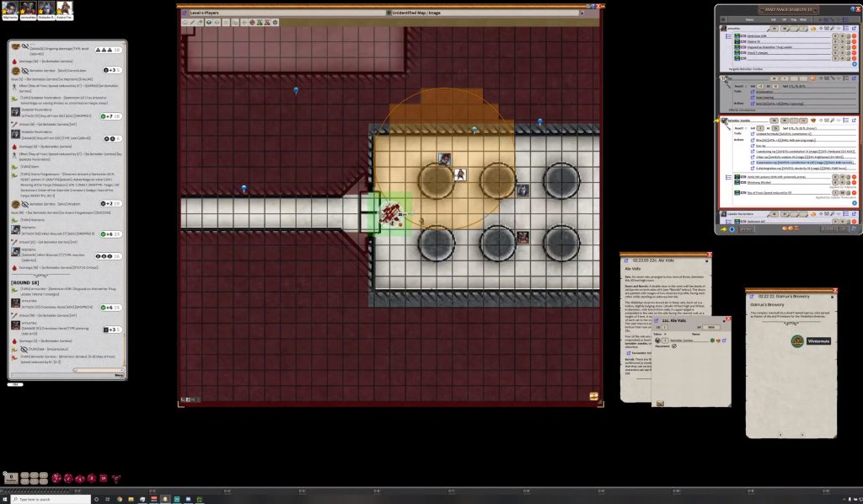The width and height of the screenshot is (863, 504).
Task: Open amushko portrait at top-left
Action: tap(28, 10)
